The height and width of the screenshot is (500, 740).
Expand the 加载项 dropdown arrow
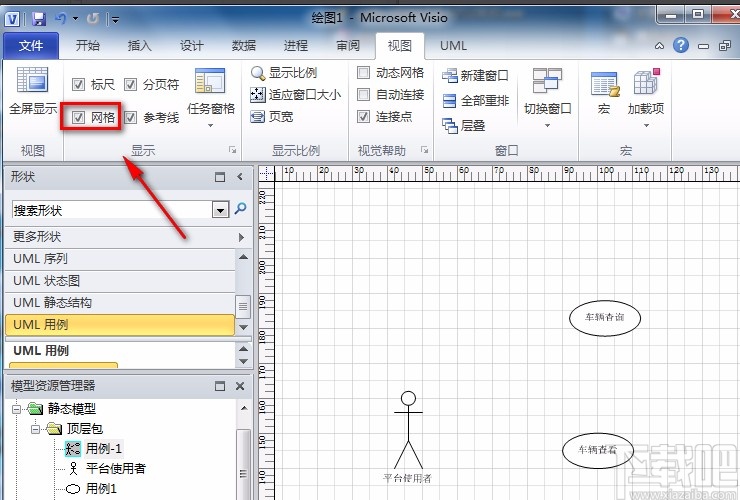click(646, 126)
